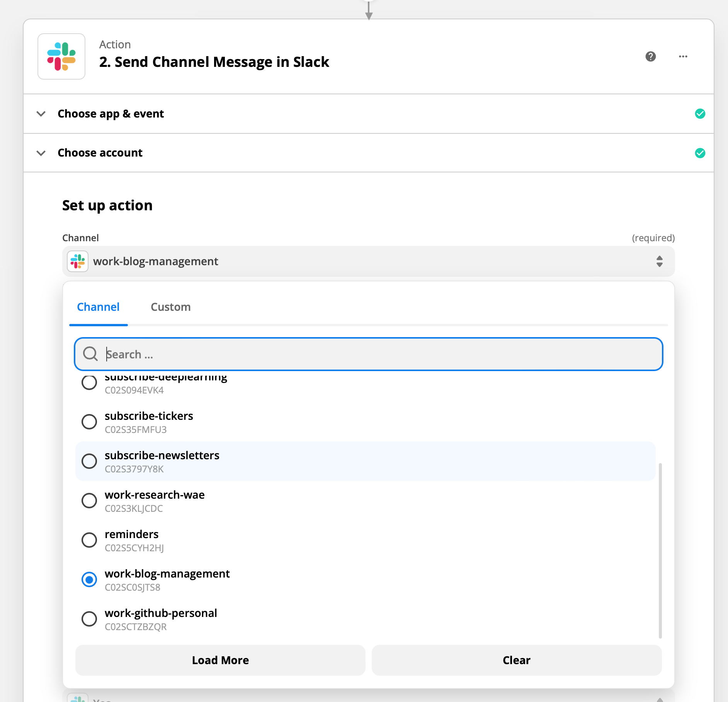This screenshot has width=728, height=702.
Task: Expand the Choose account section
Action: coord(41,153)
